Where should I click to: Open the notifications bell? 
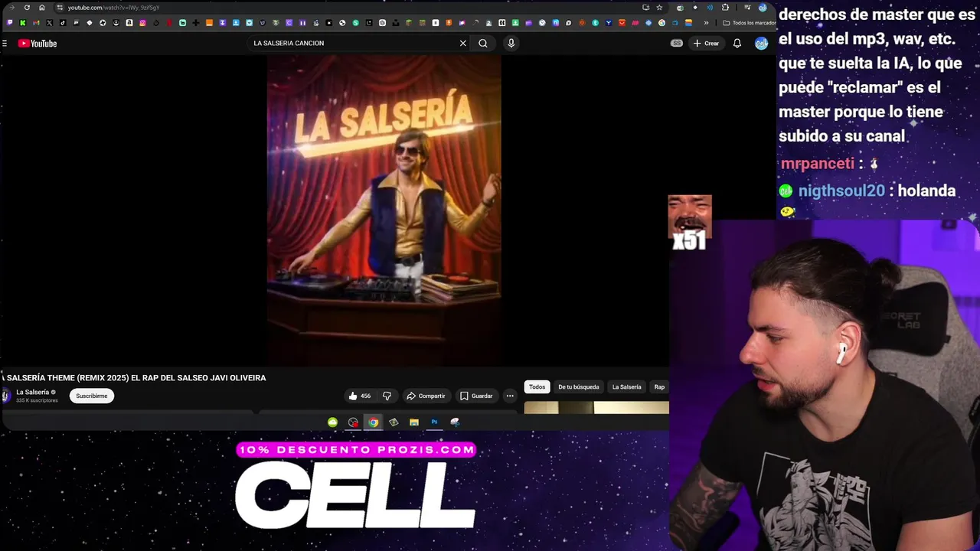(737, 44)
